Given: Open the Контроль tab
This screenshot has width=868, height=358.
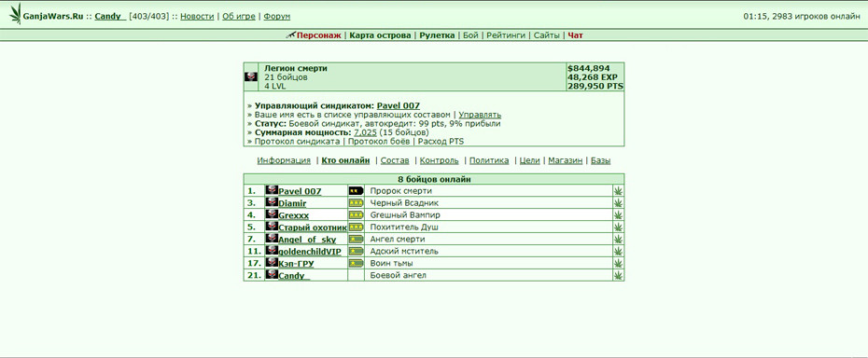Looking at the screenshot, I should click(440, 160).
